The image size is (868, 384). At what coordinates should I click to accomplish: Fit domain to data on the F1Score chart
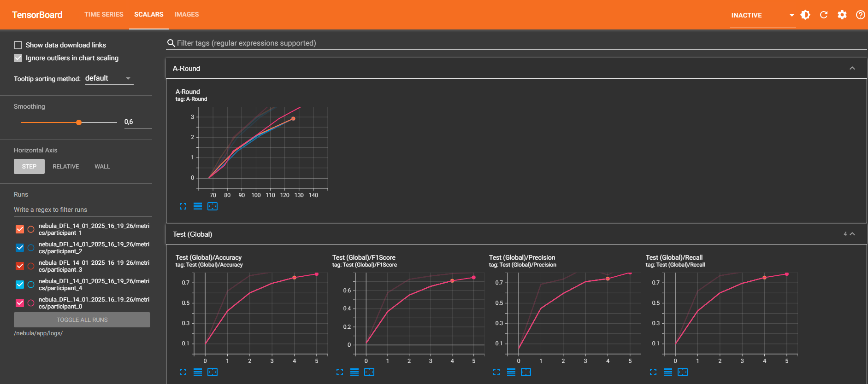(x=369, y=372)
